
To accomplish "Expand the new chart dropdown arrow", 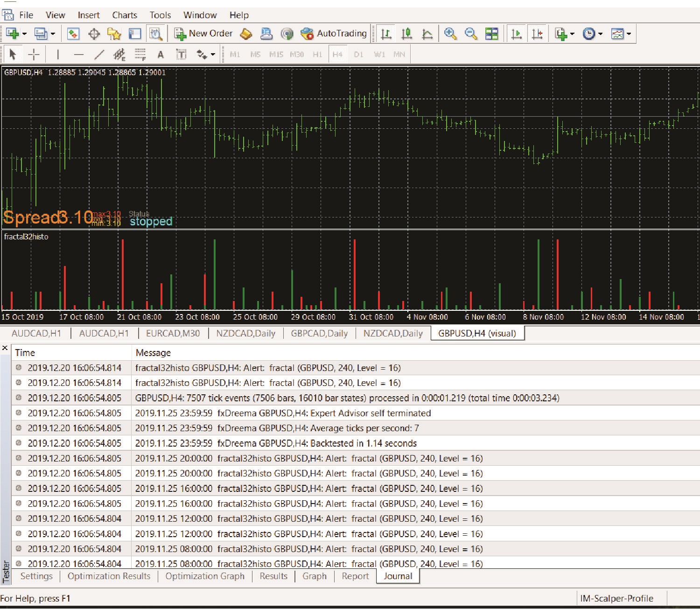I will tap(24, 34).
